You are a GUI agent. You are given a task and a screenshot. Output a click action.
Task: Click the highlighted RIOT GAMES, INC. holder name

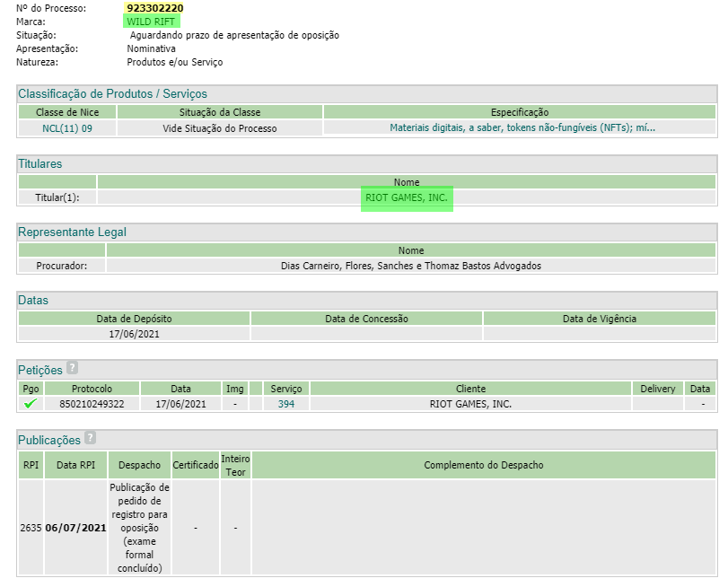click(407, 197)
